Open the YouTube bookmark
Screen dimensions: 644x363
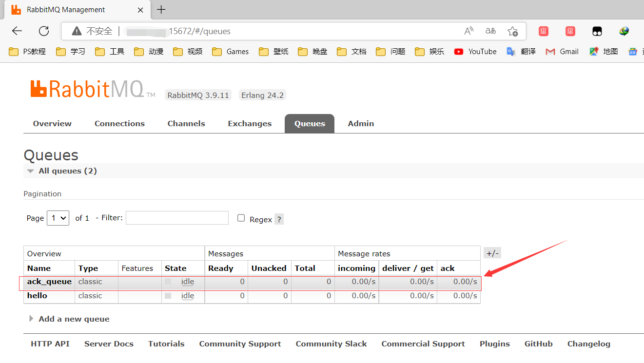475,52
